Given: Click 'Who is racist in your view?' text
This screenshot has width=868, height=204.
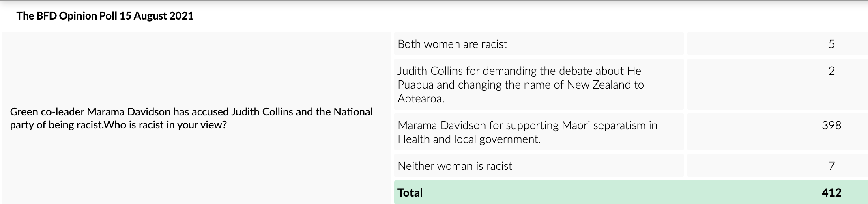Looking at the screenshot, I should pos(165,125).
